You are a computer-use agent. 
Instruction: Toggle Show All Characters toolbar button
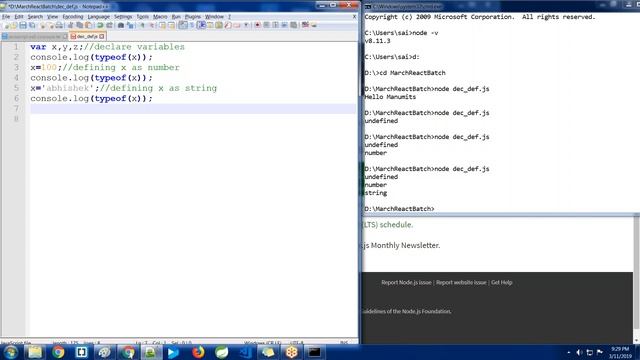[x=192, y=25]
